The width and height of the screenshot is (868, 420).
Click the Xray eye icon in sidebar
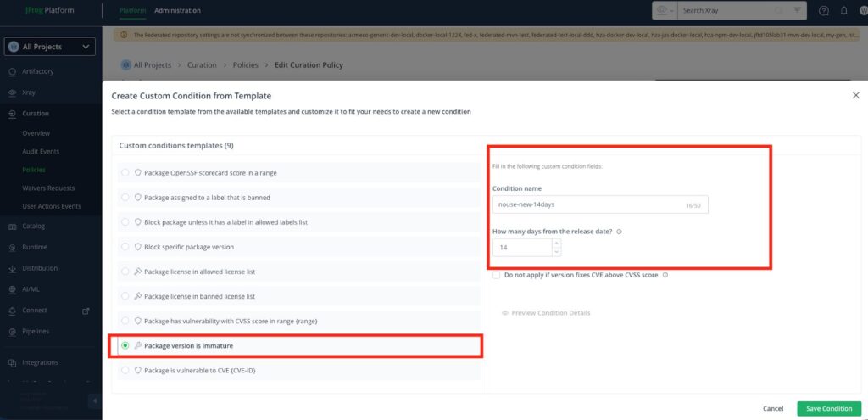tap(12, 92)
